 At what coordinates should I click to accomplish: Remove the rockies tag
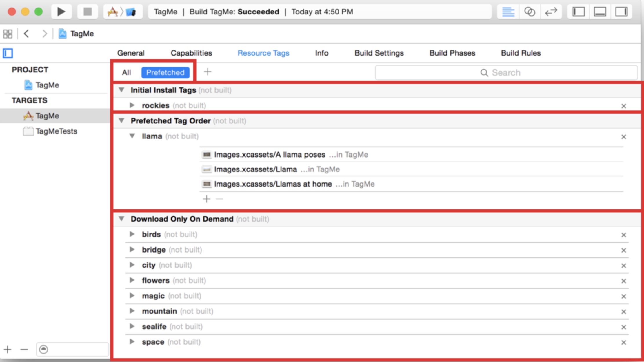tap(624, 106)
